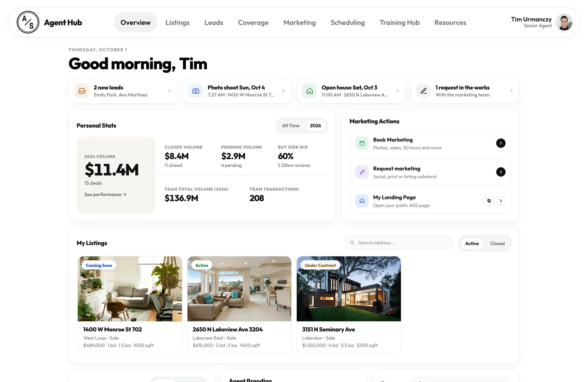Click the Book Marketing calendar icon
Image resolution: width=588 pixels, height=382 pixels.
click(x=362, y=143)
